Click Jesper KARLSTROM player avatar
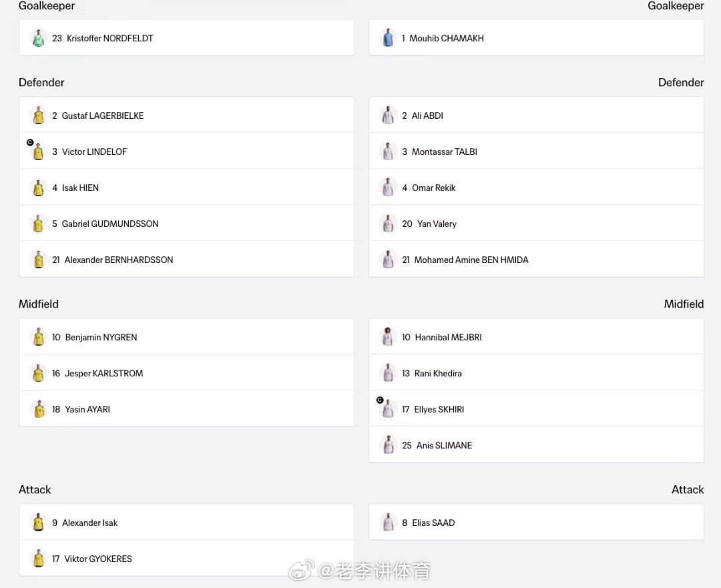Viewport: 721px width, 588px height. 39,373
